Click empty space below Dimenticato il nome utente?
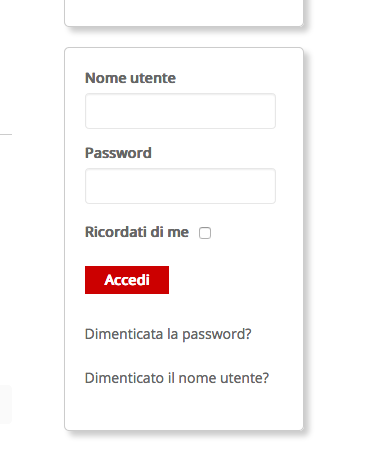 click(x=184, y=407)
